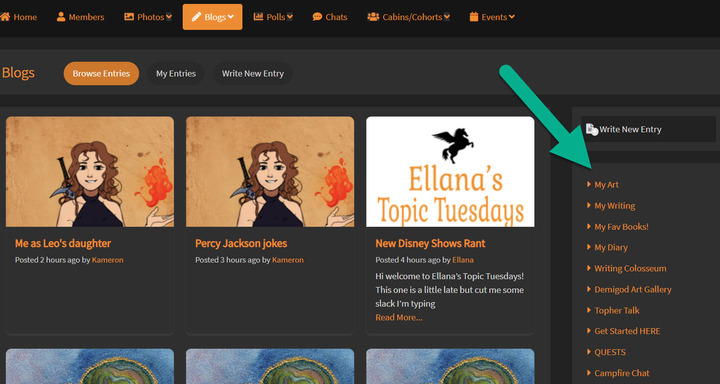Screen dimensions: 720x384
Task: Select the Browse Entries tab
Action: pos(101,73)
